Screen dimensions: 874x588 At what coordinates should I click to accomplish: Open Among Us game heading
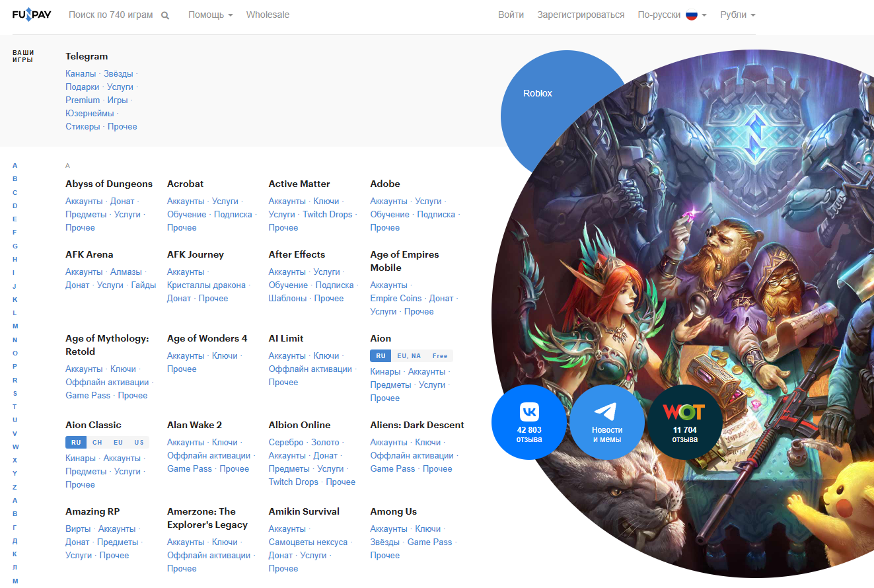pyautogui.click(x=393, y=511)
